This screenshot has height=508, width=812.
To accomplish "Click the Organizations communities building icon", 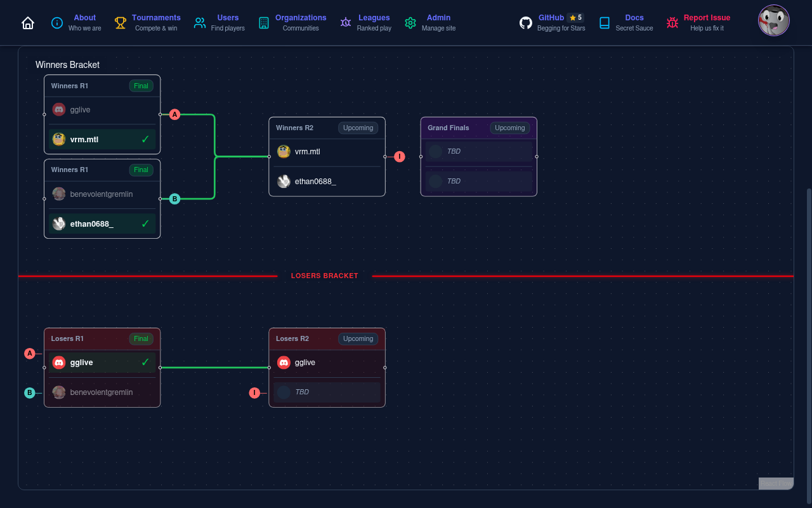I will tap(264, 22).
